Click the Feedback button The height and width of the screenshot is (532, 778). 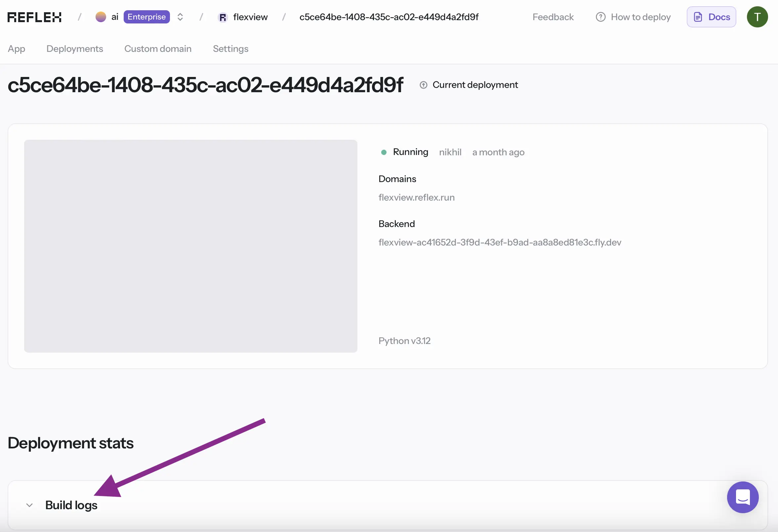[553, 17]
